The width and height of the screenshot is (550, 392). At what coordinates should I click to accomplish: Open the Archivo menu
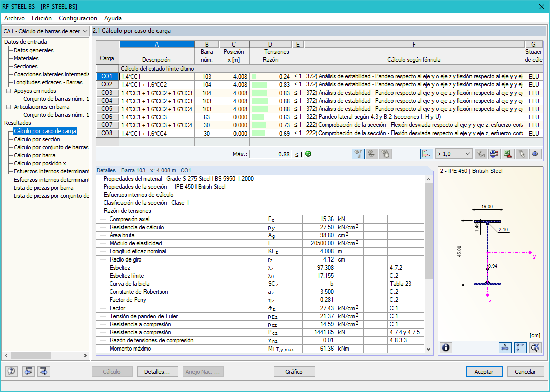tap(14, 18)
